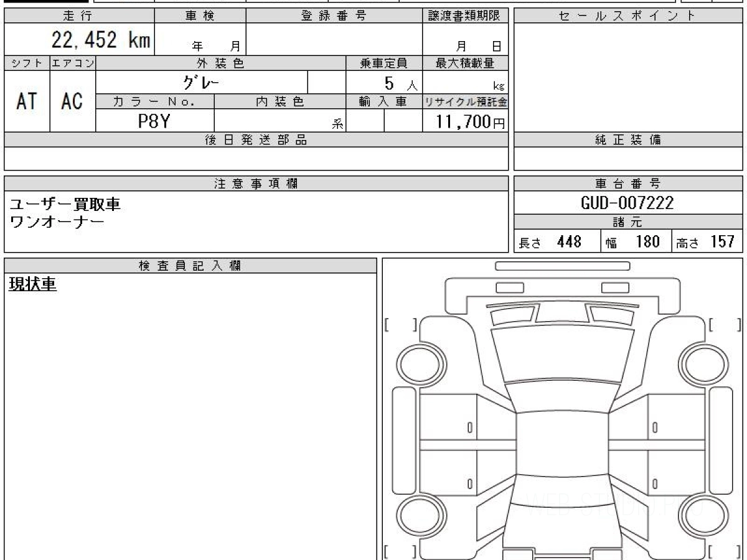Click the 検査員記入欄 header

point(190,266)
